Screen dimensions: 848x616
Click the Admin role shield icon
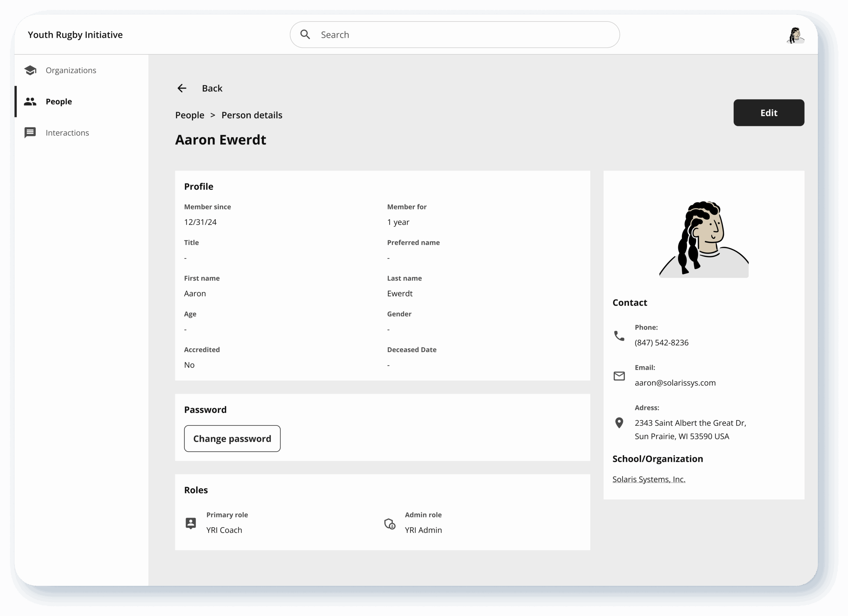point(390,524)
